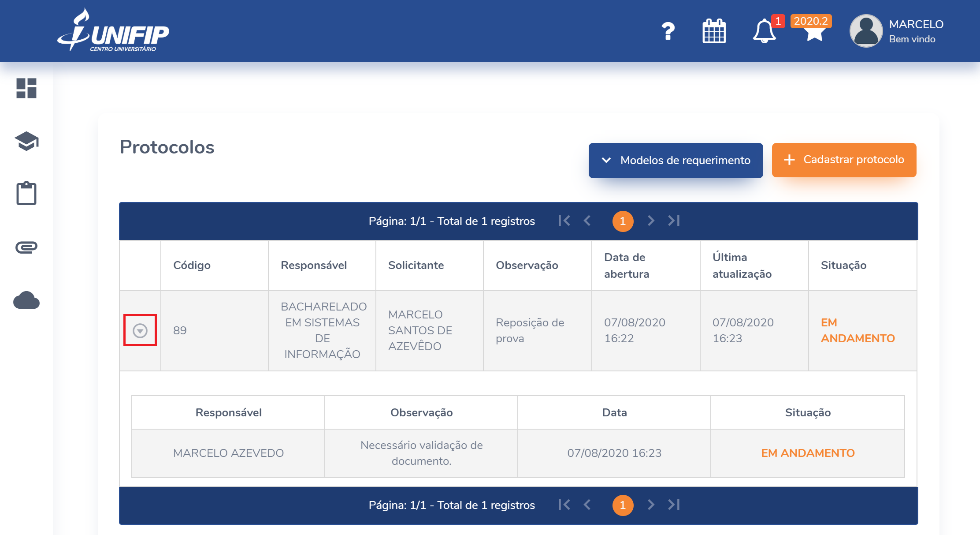Open the calendar icon in header

(x=714, y=31)
